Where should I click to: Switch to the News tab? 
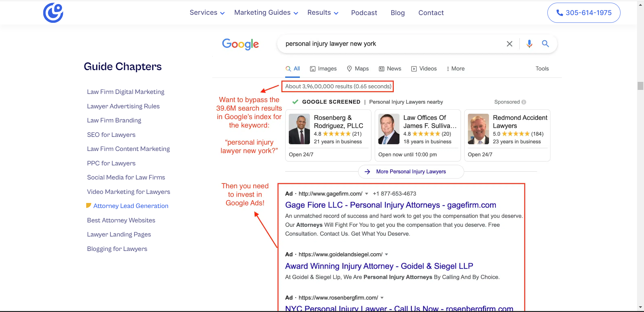pyautogui.click(x=390, y=69)
